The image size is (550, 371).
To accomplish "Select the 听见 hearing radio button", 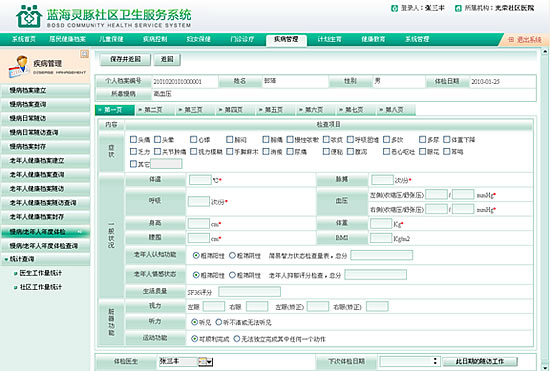I will (x=194, y=322).
